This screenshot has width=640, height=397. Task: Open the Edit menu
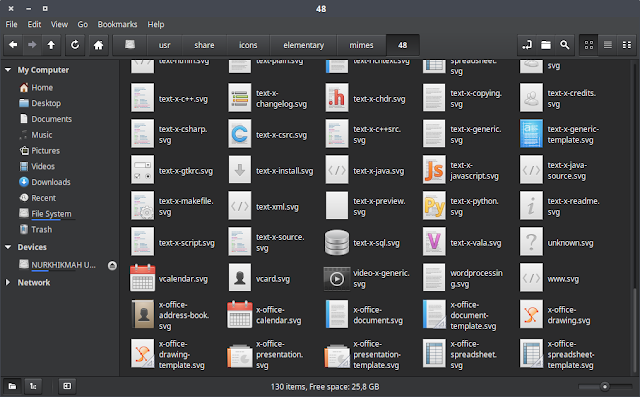point(34,24)
